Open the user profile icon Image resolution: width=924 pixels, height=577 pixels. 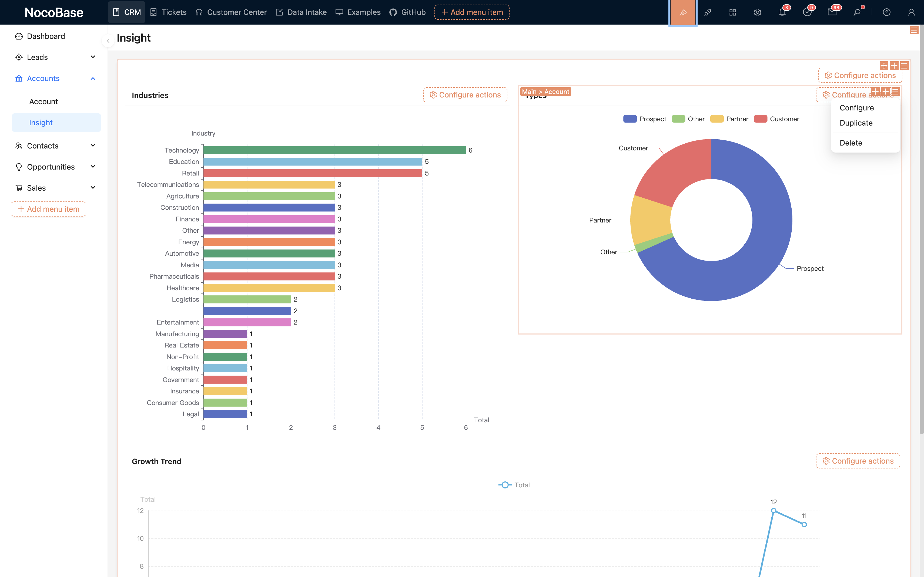click(x=911, y=12)
